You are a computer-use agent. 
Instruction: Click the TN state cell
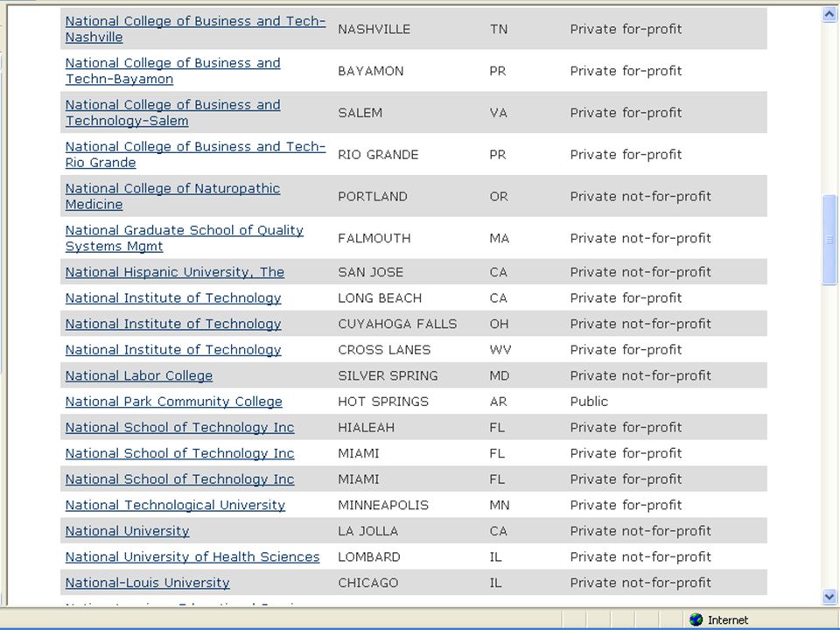click(x=498, y=29)
